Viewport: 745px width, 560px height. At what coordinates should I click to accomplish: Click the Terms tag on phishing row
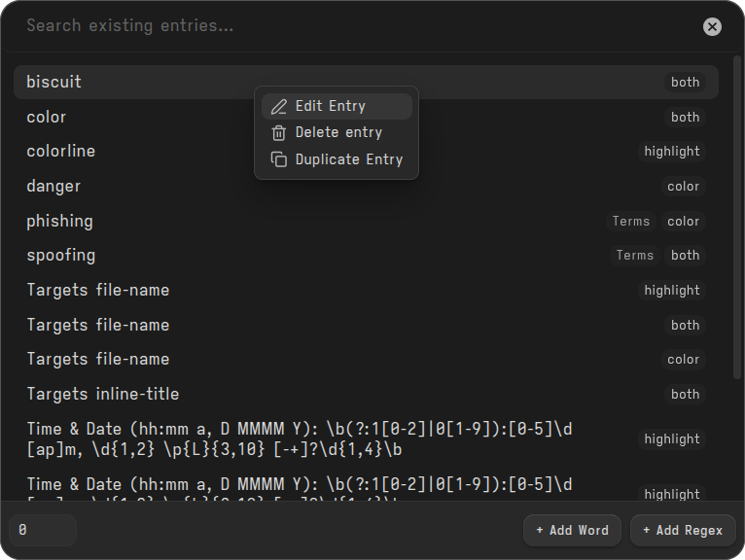630,221
